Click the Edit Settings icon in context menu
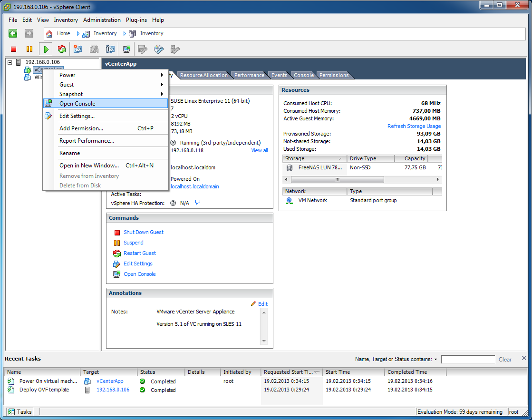Viewport: 532px width, 420px height. [x=48, y=116]
